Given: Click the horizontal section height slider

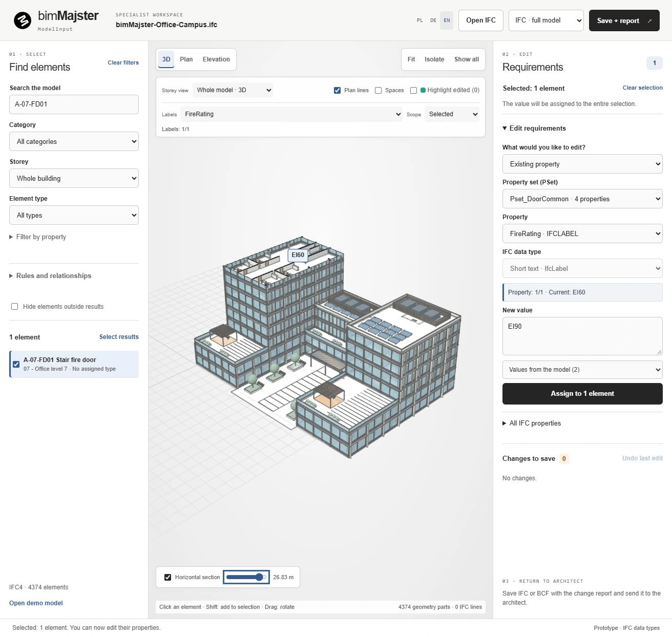Looking at the screenshot, I should click(246, 577).
